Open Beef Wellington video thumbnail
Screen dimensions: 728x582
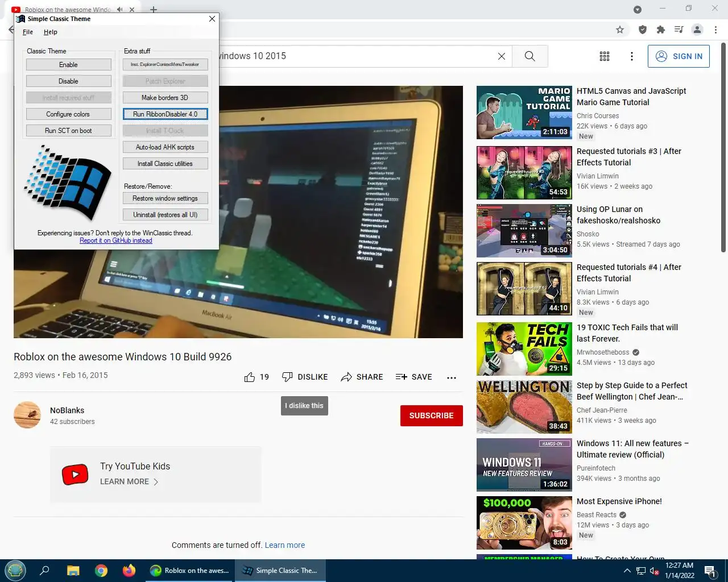(524, 407)
